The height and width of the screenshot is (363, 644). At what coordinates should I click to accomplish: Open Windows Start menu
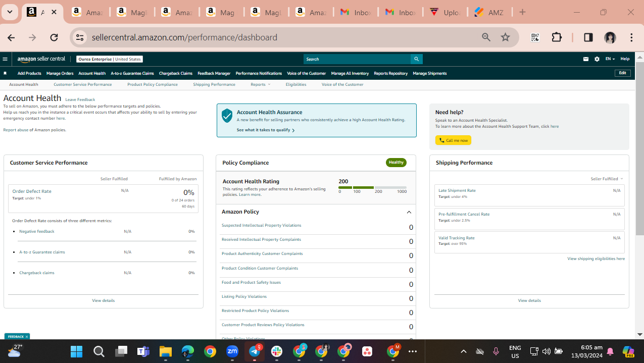(77, 351)
